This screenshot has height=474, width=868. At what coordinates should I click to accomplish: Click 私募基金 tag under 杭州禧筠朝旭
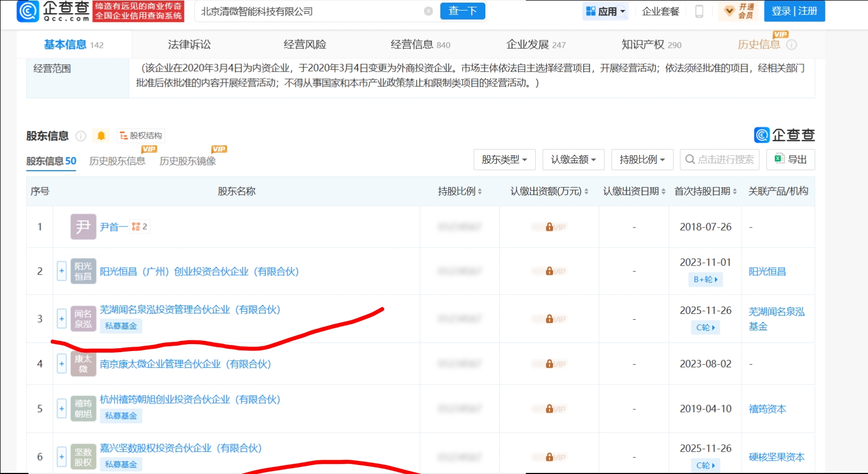tap(121, 416)
